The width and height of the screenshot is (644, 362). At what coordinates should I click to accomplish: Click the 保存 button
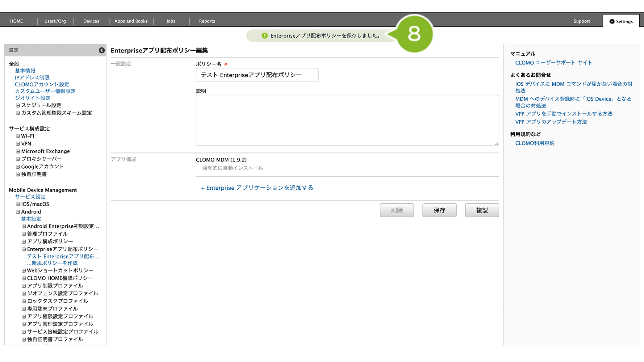pyautogui.click(x=439, y=210)
